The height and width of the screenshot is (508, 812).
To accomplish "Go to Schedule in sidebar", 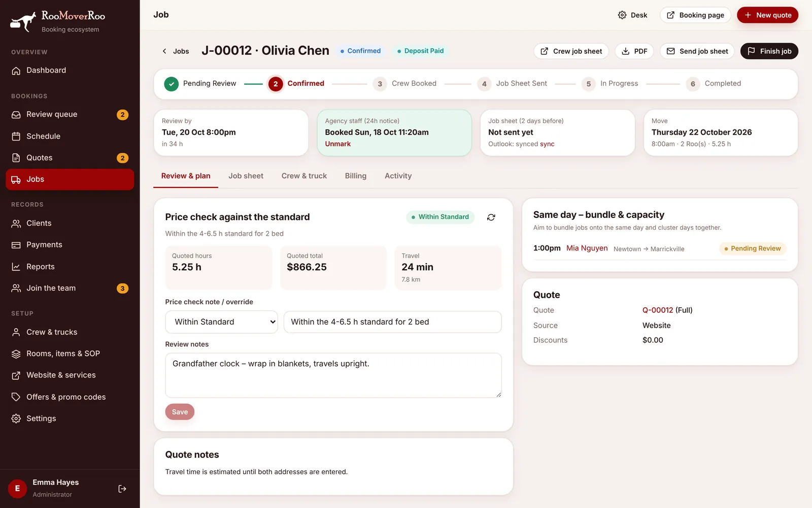I will [x=70, y=136].
